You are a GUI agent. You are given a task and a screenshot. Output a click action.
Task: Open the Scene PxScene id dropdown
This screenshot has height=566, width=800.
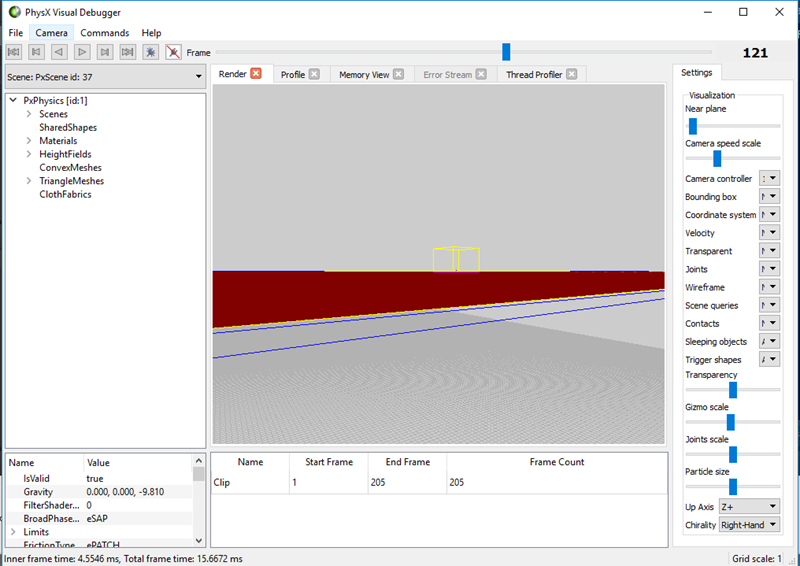104,76
